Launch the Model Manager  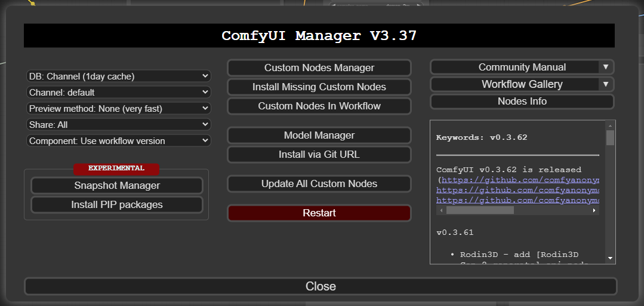(x=319, y=136)
